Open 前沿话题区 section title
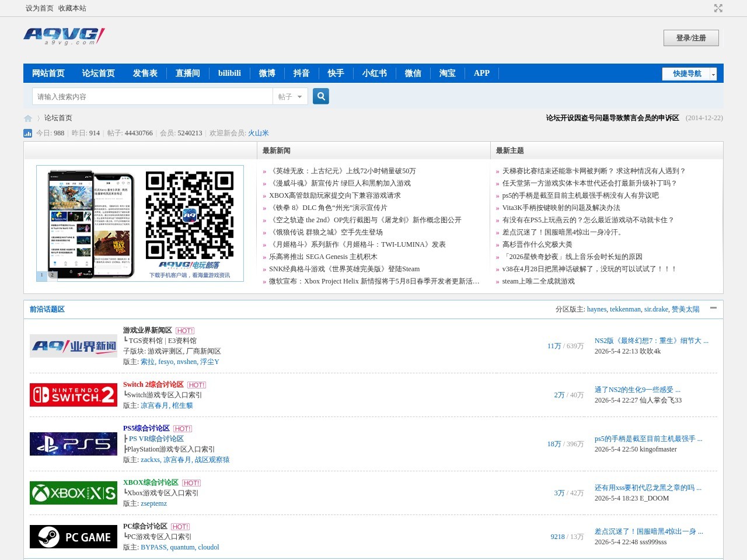747x560 pixels. 47,309
